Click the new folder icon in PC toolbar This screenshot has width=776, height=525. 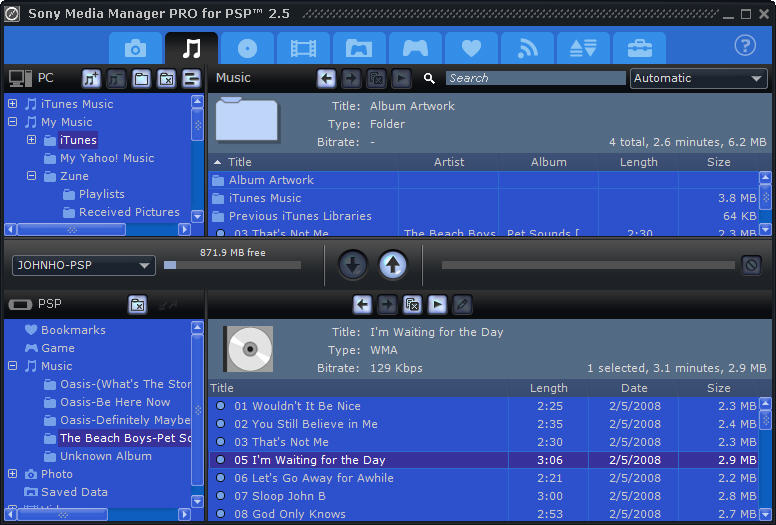142,78
